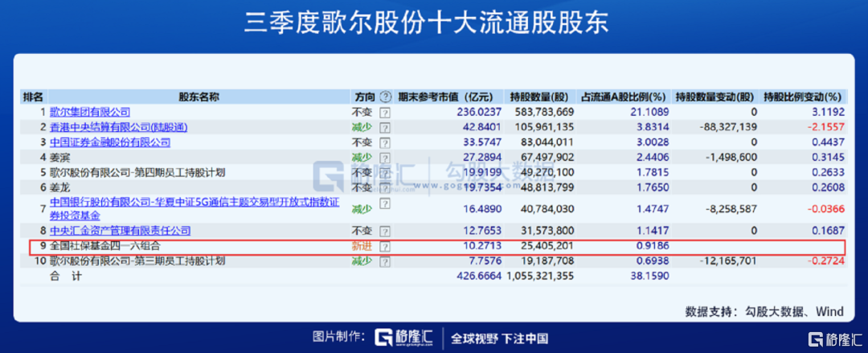
Task: Click the 持股数量变动(股) column header
Action: tap(713, 97)
